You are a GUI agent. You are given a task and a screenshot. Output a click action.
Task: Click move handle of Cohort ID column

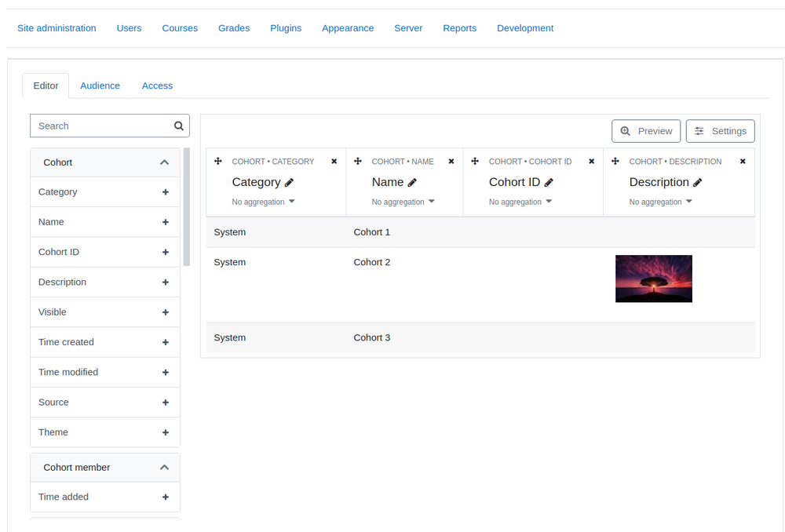pos(475,161)
